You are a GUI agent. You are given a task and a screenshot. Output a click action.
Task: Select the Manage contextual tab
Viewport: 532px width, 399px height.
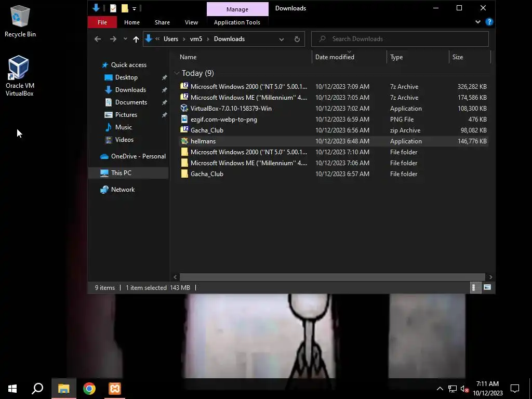pyautogui.click(x=237, y=9)
